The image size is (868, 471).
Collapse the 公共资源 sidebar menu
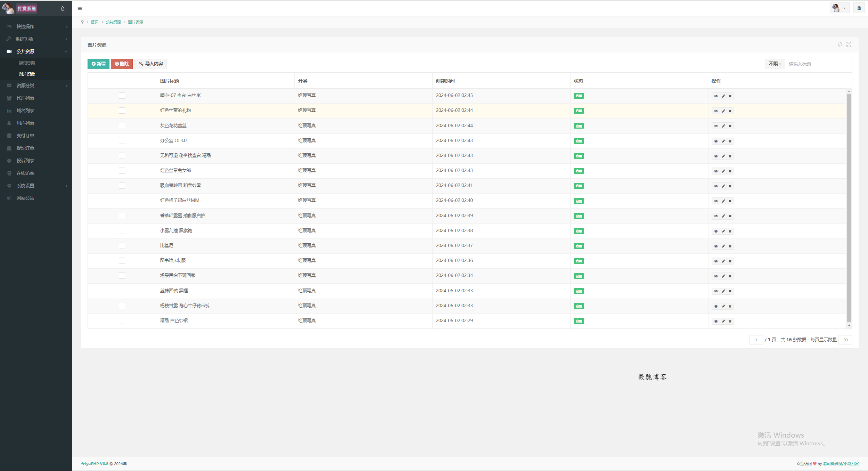click(x=36, y=51)
